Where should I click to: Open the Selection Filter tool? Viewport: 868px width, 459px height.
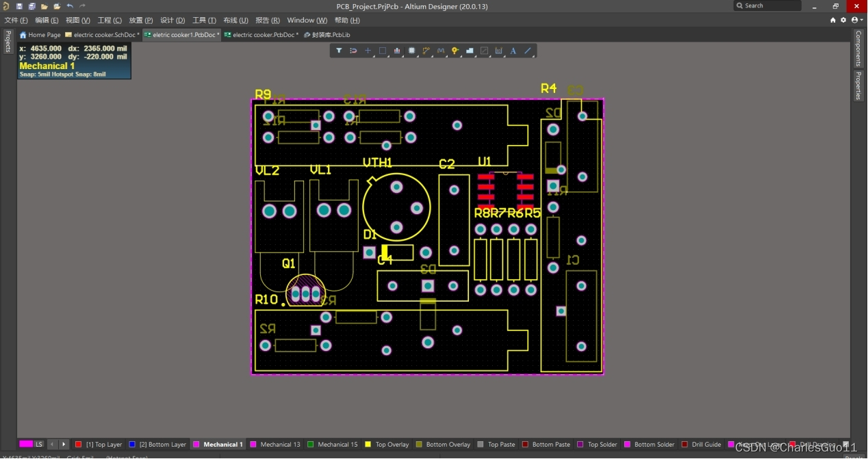tap(339, 51)
